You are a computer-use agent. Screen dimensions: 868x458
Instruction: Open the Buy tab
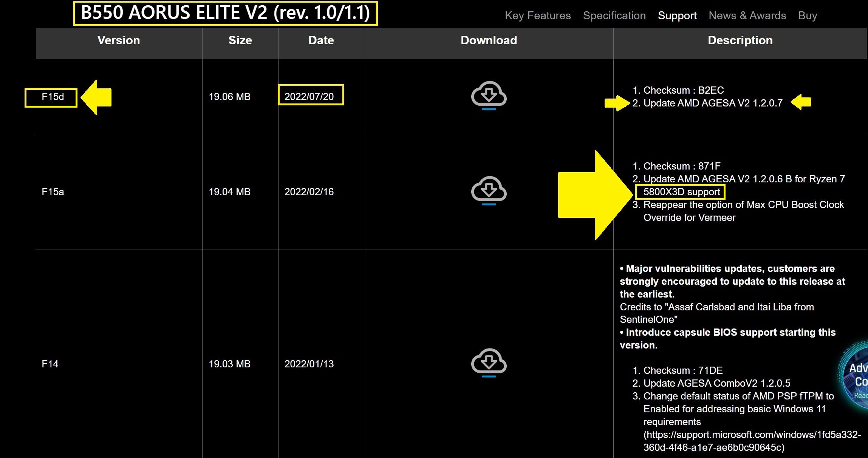[x=808, y=15]
